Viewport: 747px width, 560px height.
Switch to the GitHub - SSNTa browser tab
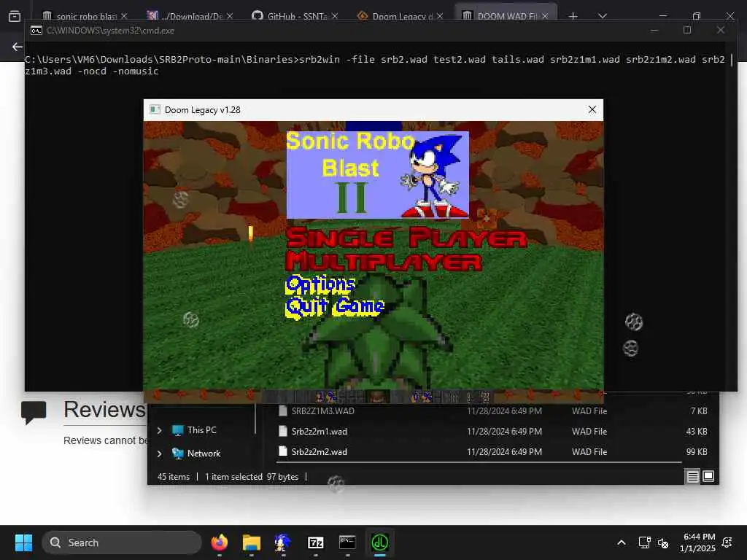pos(295,16)
